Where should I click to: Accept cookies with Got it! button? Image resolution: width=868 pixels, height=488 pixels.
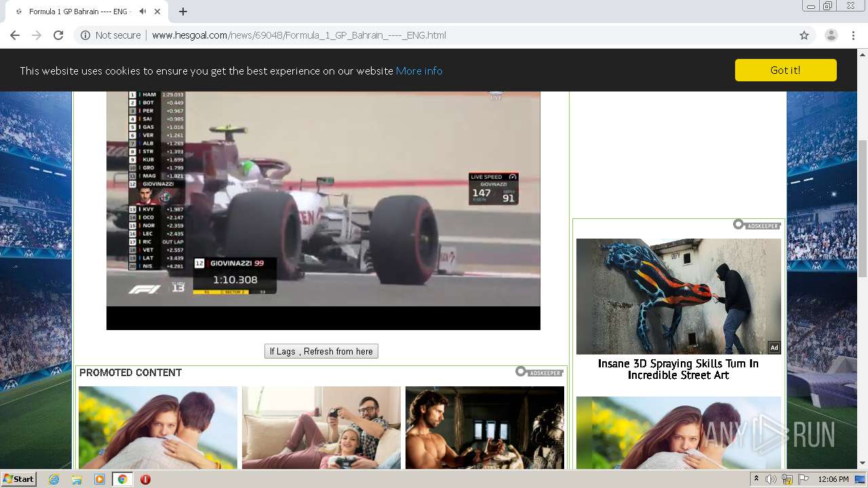[785, 70]
